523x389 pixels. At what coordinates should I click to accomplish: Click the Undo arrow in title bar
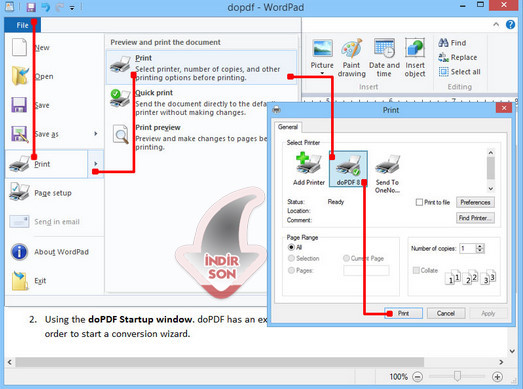tap(46, 7)
